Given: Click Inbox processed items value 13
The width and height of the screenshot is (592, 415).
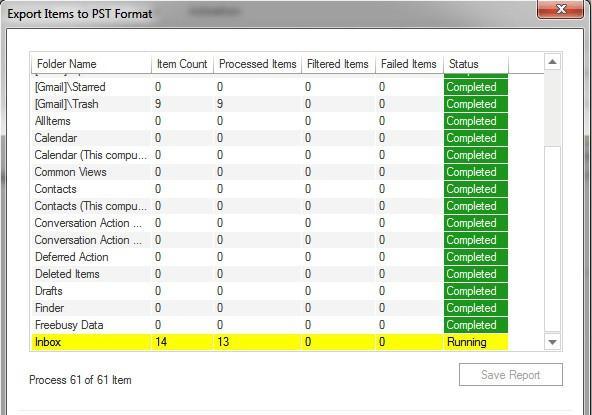Looking at the screenshot, I should [223, 342].
